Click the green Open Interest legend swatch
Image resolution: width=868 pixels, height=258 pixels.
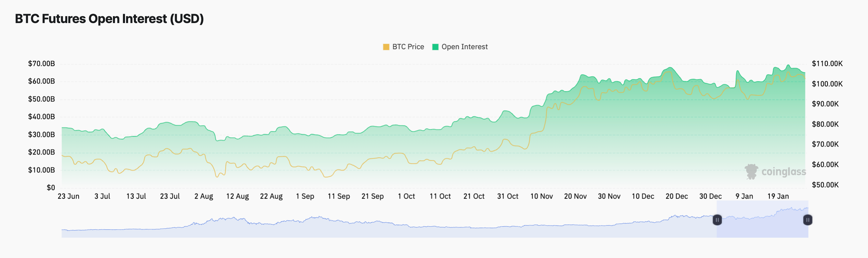click(x=435, y=47)
